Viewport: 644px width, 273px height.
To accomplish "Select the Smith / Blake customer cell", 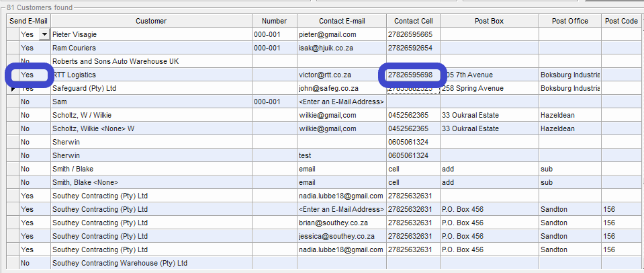I will pos(151,169).
